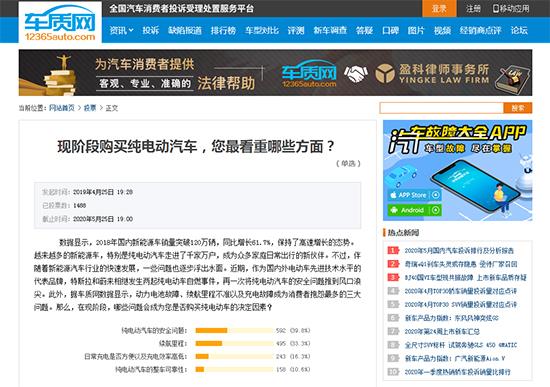Click the 法律帮助 Yingke Law Firm banner

pos(275,73)
